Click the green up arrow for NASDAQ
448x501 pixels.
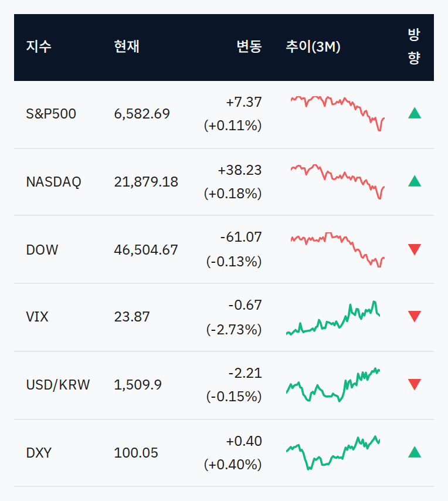(x=415, y=181)
